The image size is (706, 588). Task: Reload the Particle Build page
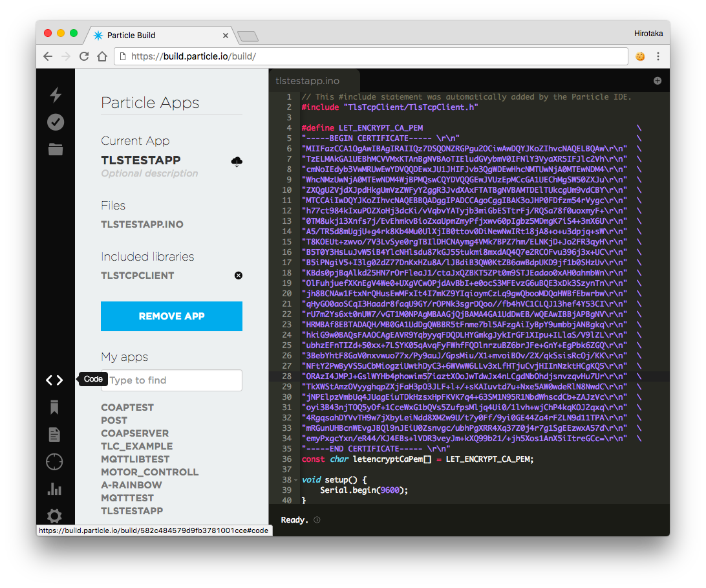pyautogui.click(x=84, y=56)
